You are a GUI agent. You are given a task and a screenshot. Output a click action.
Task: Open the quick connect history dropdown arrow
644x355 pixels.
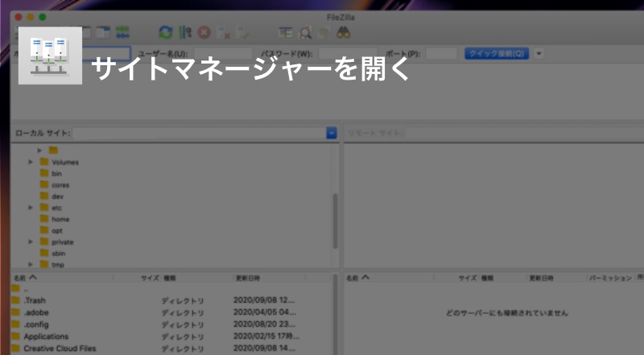coord(539,53)
